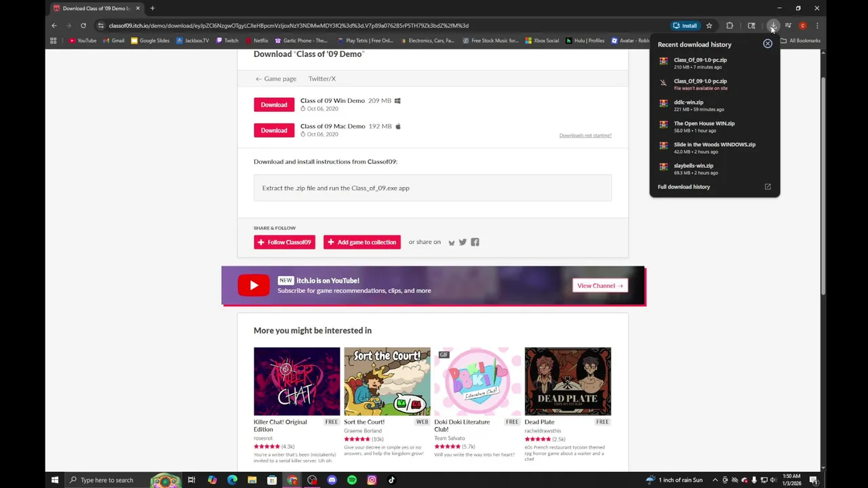Open the YouTube bookmark

83,41
